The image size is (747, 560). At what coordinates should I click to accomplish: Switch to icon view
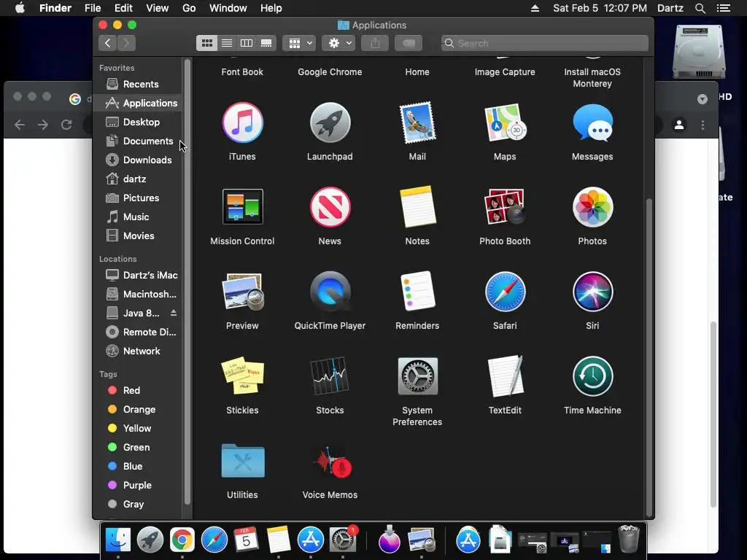[206, 43]
